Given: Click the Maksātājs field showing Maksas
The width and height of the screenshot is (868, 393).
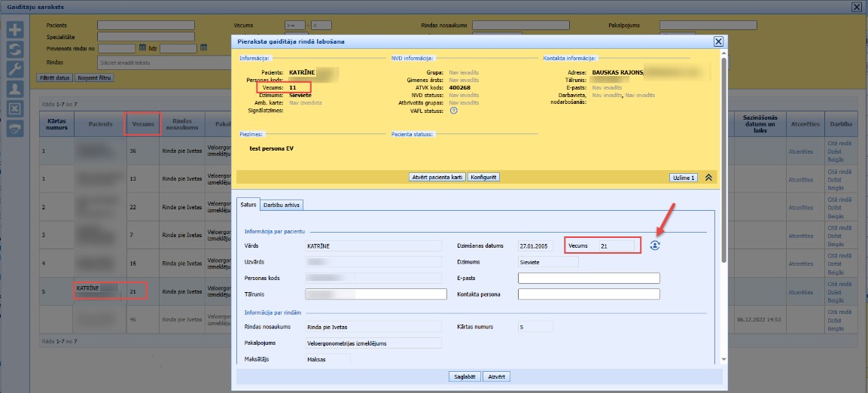Looking at the screenshot, I should point(327,360).
